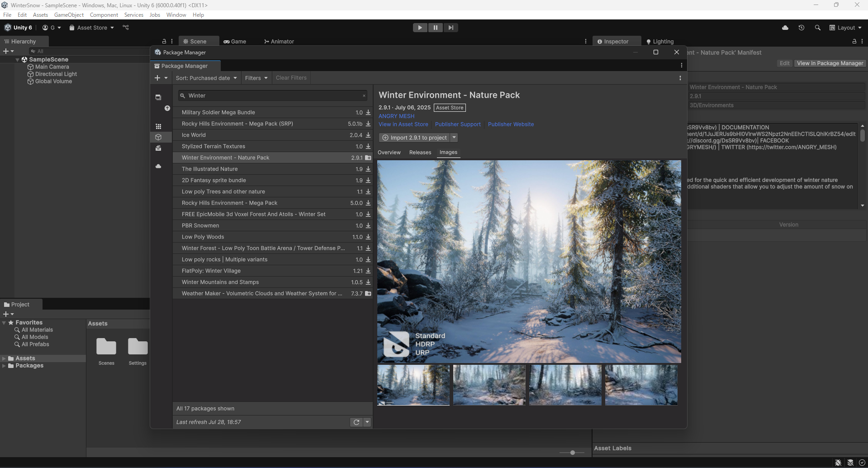Image resolution: width=868 pixels, height=468 pixels.
Task: Click the import icon on the Weather Maker row
Action: tap(368, 293)
